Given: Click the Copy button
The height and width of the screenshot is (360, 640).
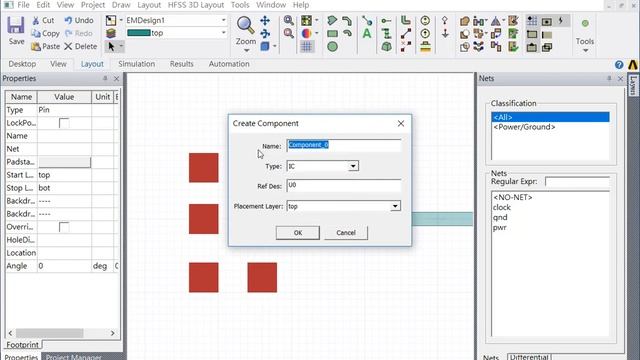Looking at the screenshot, I should (45, 33).
